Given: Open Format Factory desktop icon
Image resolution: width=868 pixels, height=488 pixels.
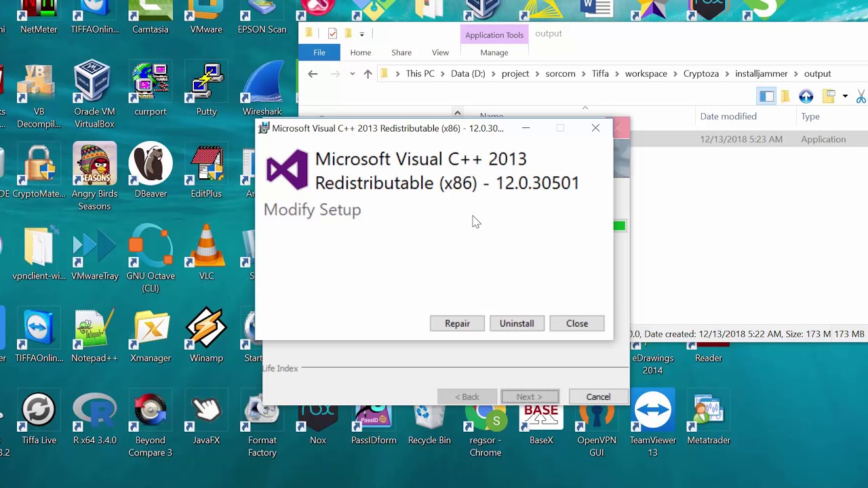Looking at the screenshot, I should pos(262,424).
